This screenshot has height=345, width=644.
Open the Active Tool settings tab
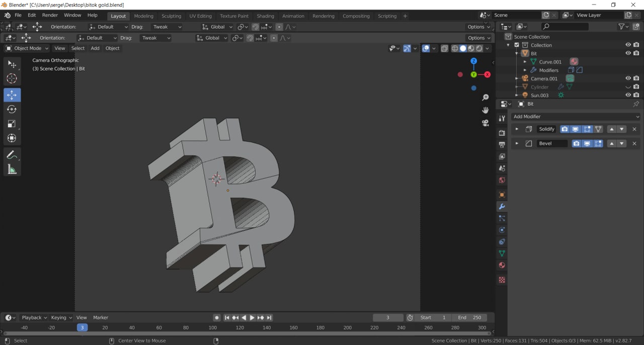point(502,118)
